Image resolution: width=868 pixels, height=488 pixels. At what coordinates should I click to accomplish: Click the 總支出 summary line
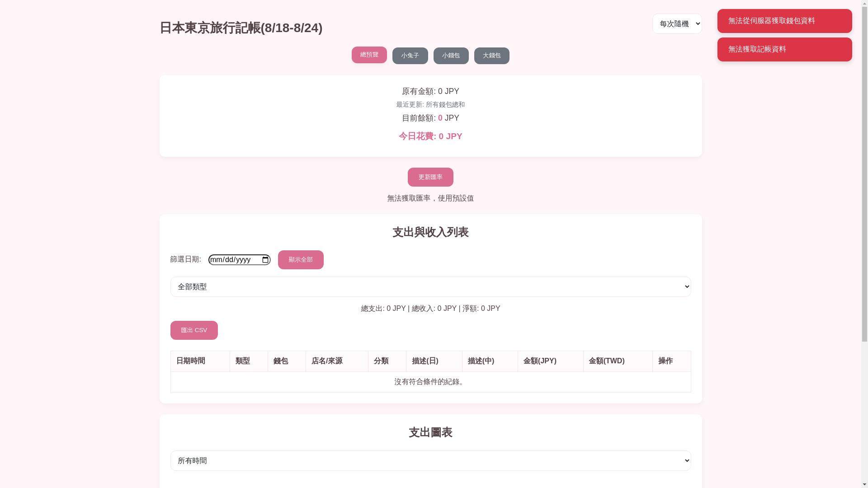tap(430, 309)
